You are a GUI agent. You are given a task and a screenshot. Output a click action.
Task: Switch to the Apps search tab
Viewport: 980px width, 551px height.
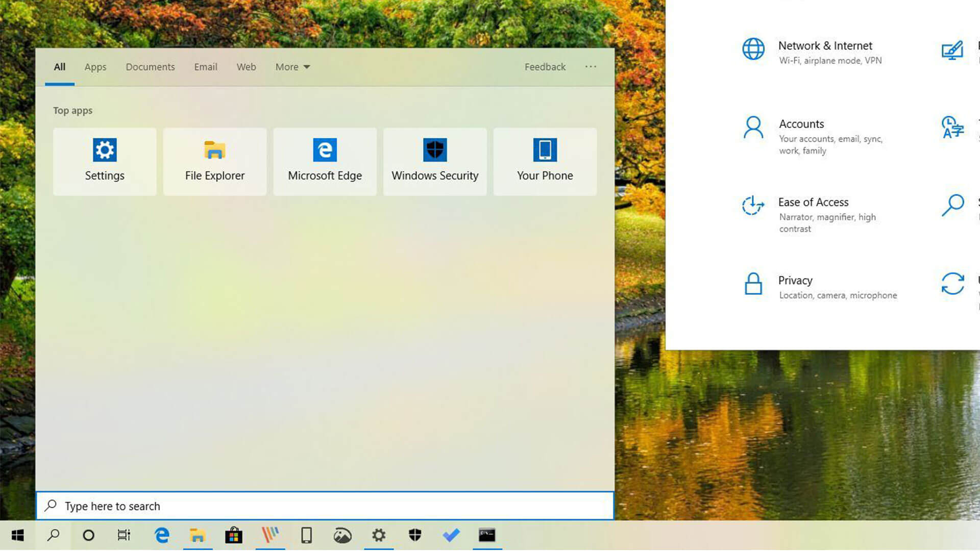pyautogui.click(x=95, y=67)
